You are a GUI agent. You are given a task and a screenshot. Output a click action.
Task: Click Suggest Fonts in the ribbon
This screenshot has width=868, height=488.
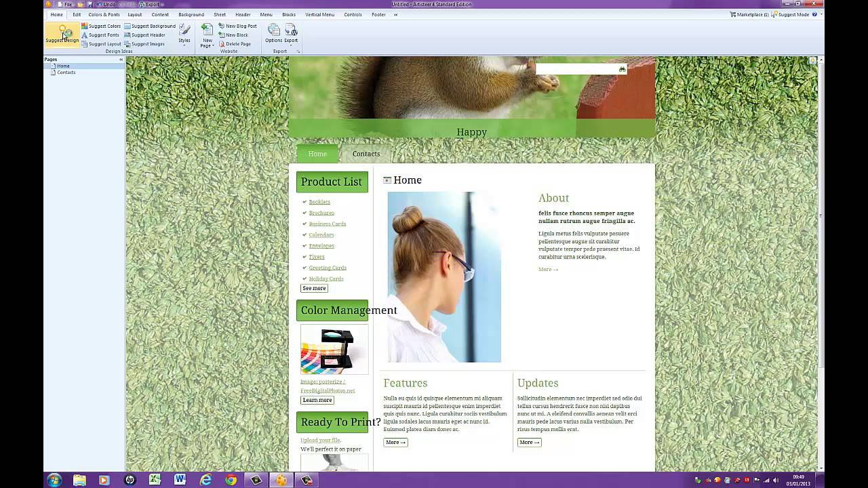tap(100, 35)
